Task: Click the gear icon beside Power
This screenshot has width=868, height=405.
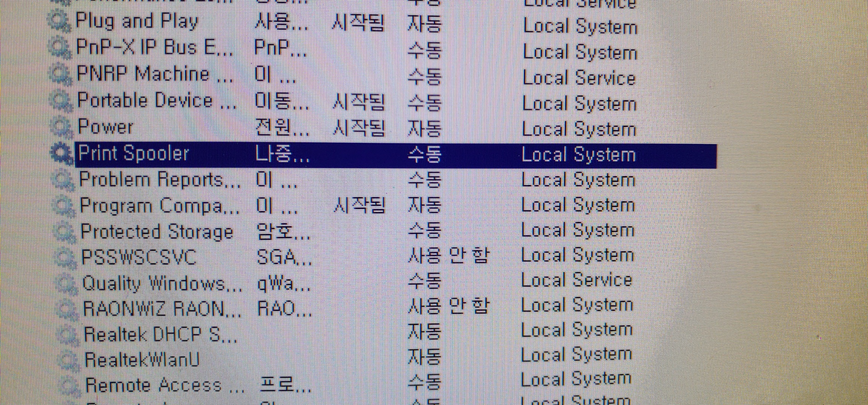Action: pyautogui.click(x=62, y=127)
